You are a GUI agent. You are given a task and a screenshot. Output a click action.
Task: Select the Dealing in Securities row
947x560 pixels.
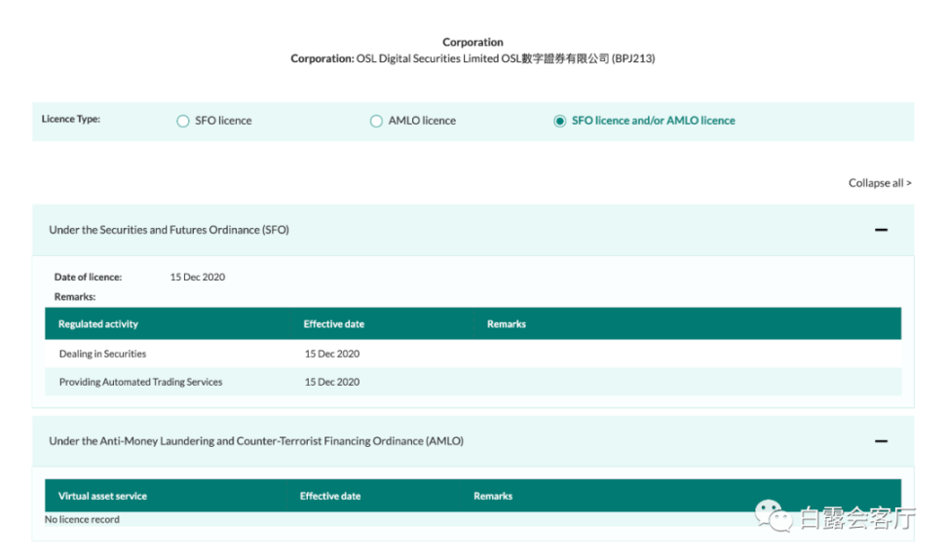(x=473, y=354)
